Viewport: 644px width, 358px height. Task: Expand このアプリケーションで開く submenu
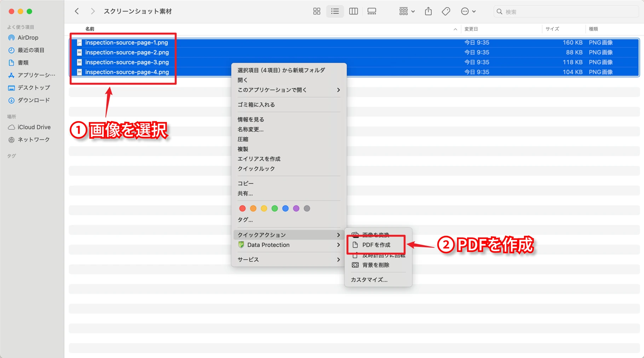click(289, 90)
